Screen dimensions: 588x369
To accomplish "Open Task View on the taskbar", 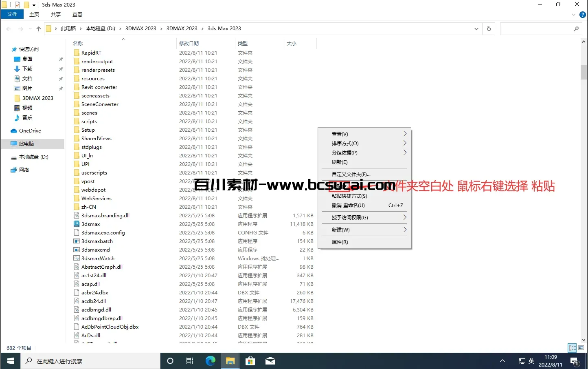I will pyautogui.click(x=190, y=361).
